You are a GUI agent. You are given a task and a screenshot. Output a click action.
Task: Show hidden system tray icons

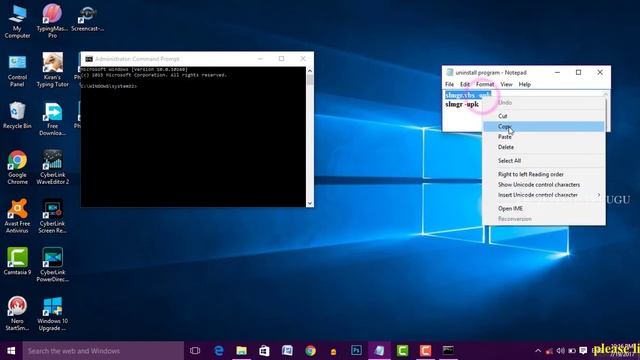pos(538,351)
